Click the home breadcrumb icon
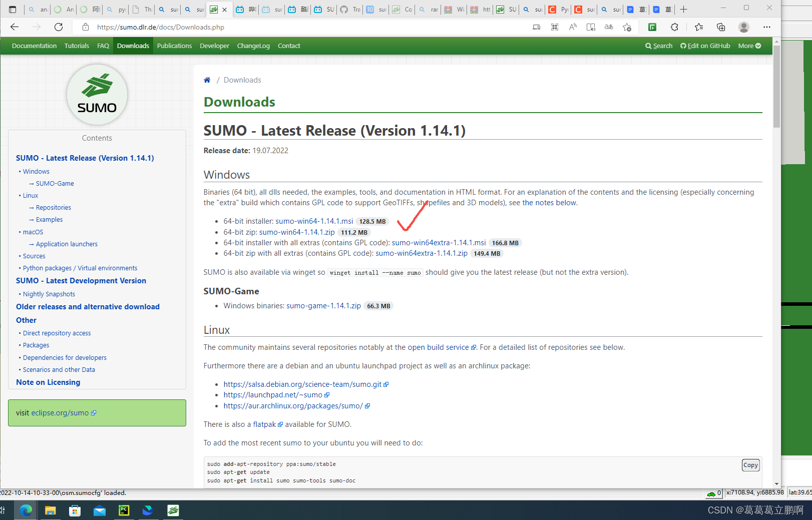 pos(207,80)
